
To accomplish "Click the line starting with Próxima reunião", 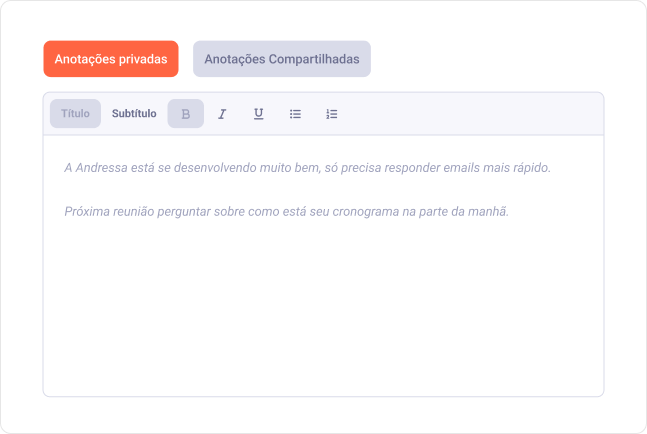I will tap(286, 211).
